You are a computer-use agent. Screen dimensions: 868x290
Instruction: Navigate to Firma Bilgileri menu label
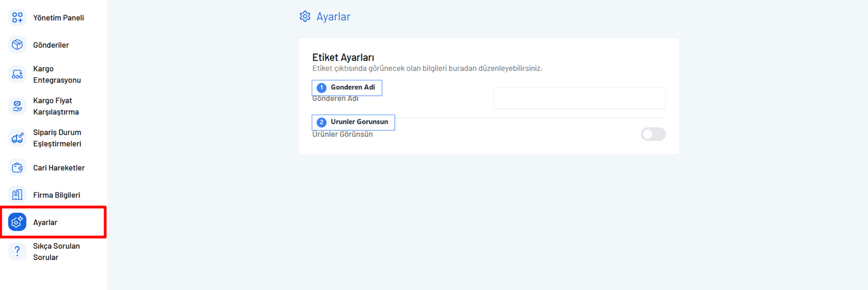coord(56,195)
